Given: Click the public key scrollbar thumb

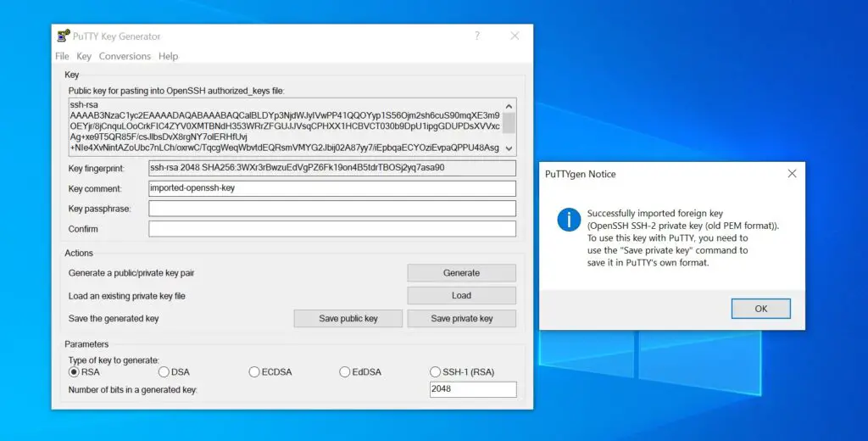Looking at the screenshot, I should [509, 123].
